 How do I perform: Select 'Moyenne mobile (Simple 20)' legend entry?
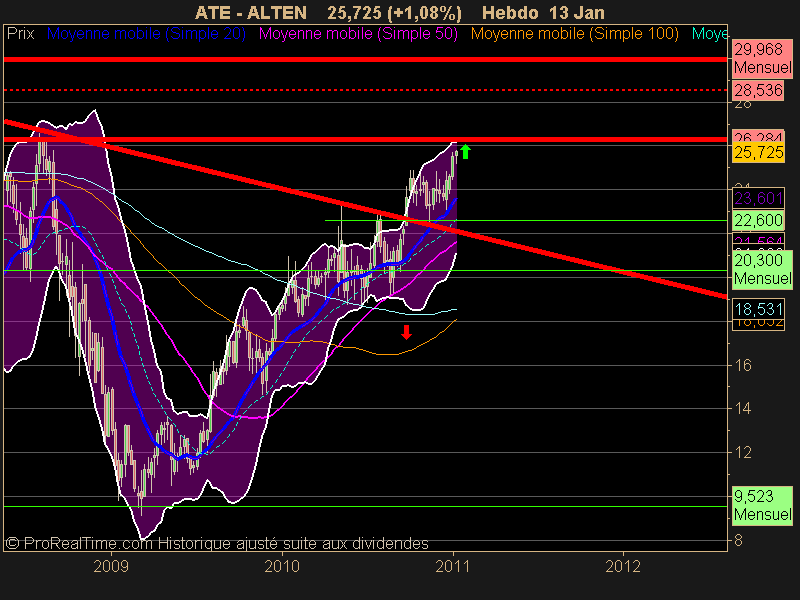tap(146, 34)
